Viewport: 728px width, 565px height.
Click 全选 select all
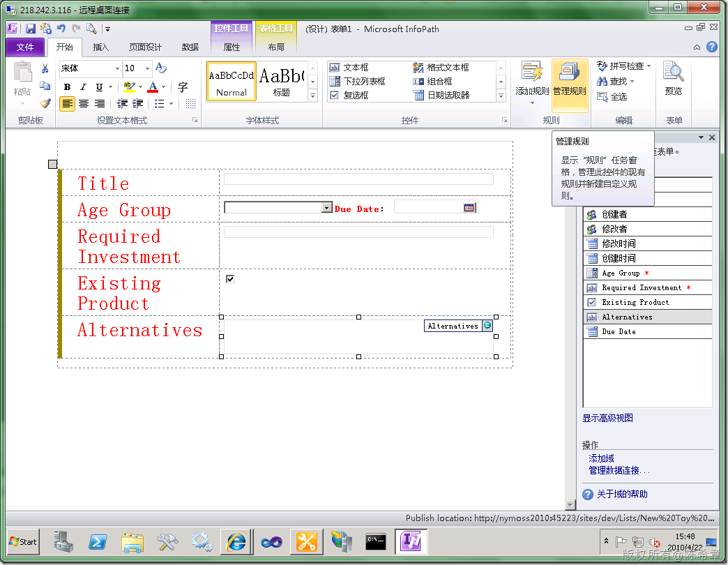[x=612, y=96]
